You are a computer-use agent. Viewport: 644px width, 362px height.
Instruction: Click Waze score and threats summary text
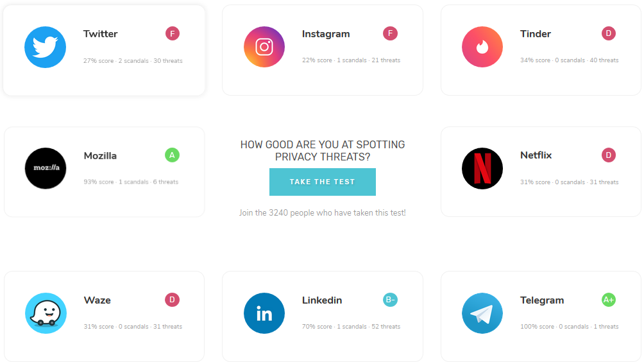click(x=133, y=327)
